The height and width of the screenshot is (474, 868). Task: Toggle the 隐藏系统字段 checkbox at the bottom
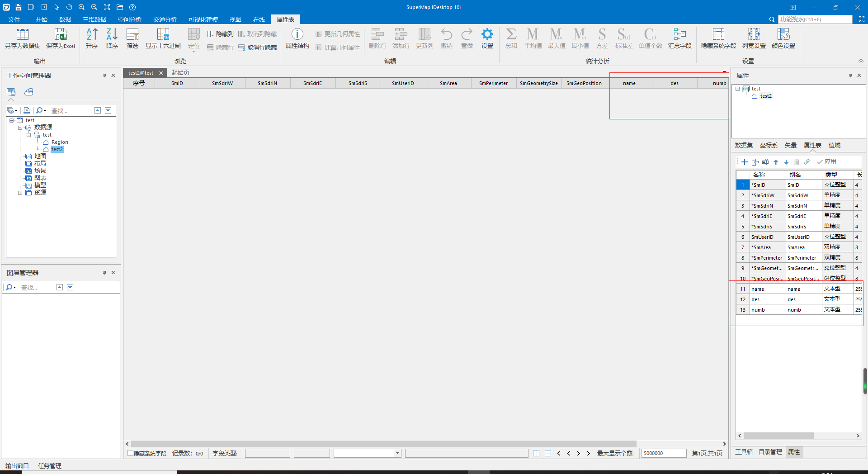[x=130, y=453]
